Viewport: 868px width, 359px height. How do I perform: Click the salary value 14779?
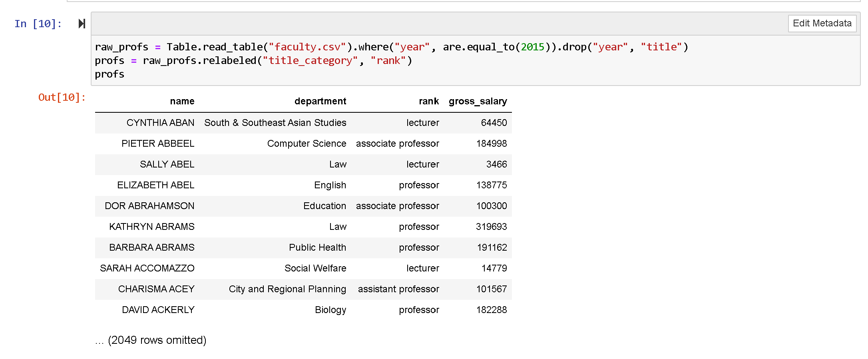point(494,268)
